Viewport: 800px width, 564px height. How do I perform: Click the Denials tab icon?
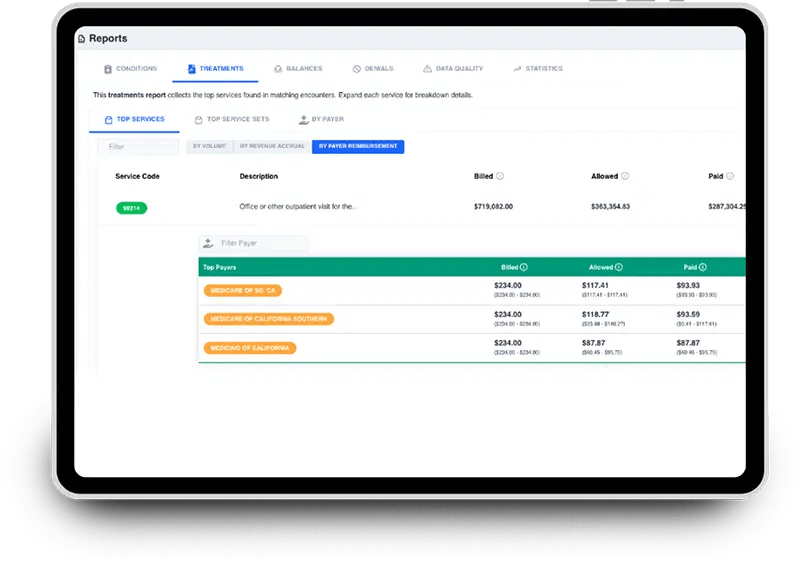tap(357, 69)
